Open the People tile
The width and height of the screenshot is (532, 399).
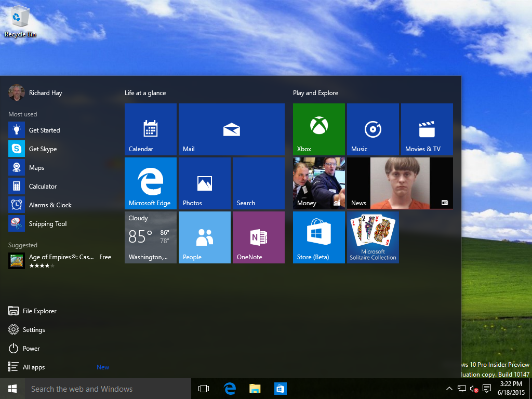(x=204, y=237)
